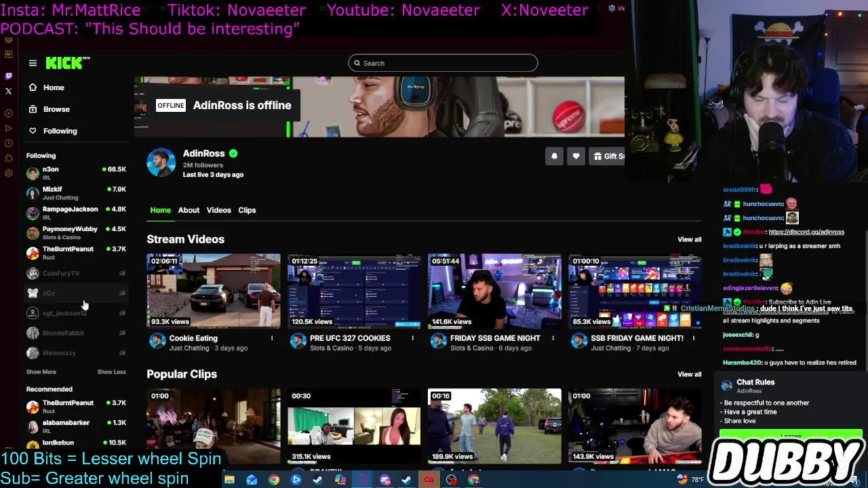
Task: Click '2M followers' under AdinRoss
Action: (203, 165)
